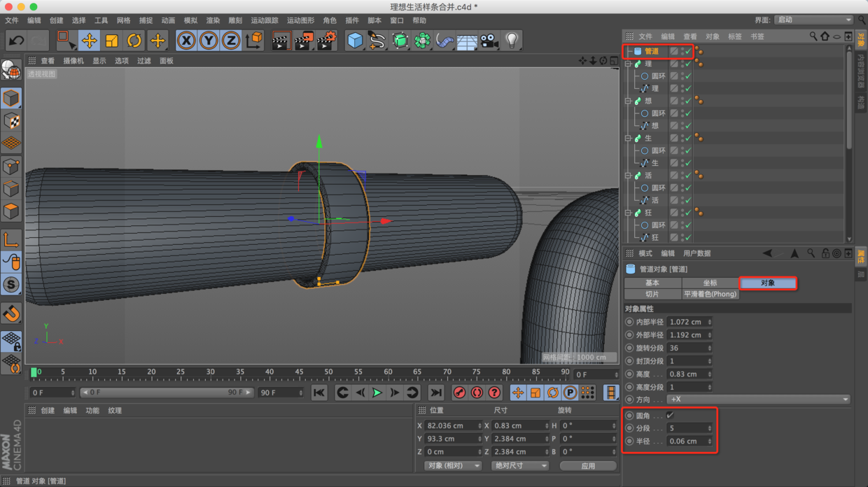The height and width of the screenshot is (487, 868).
Task: Go to start of timeline
Action: point(319,393)
